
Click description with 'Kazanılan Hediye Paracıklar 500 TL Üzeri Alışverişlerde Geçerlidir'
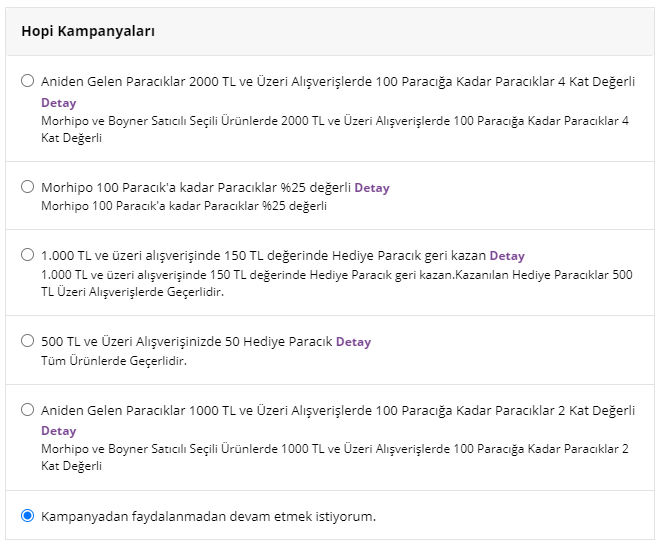tap(337, 283)
